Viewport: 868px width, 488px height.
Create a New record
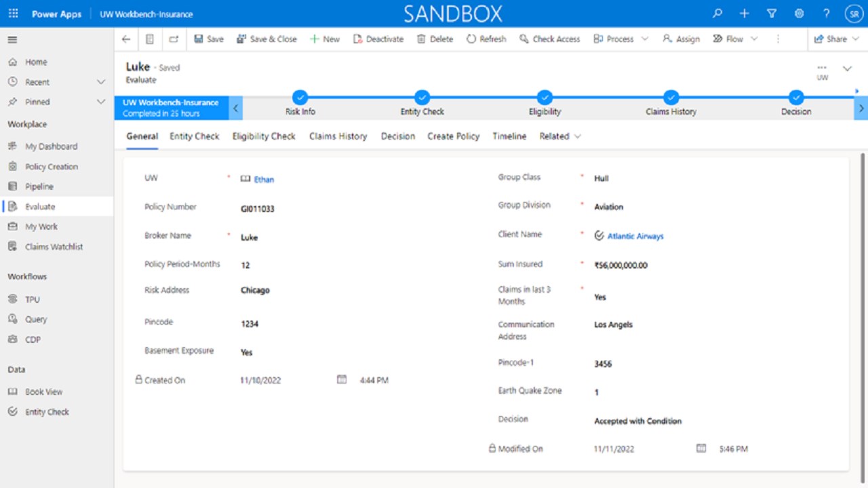coord(325,39)
